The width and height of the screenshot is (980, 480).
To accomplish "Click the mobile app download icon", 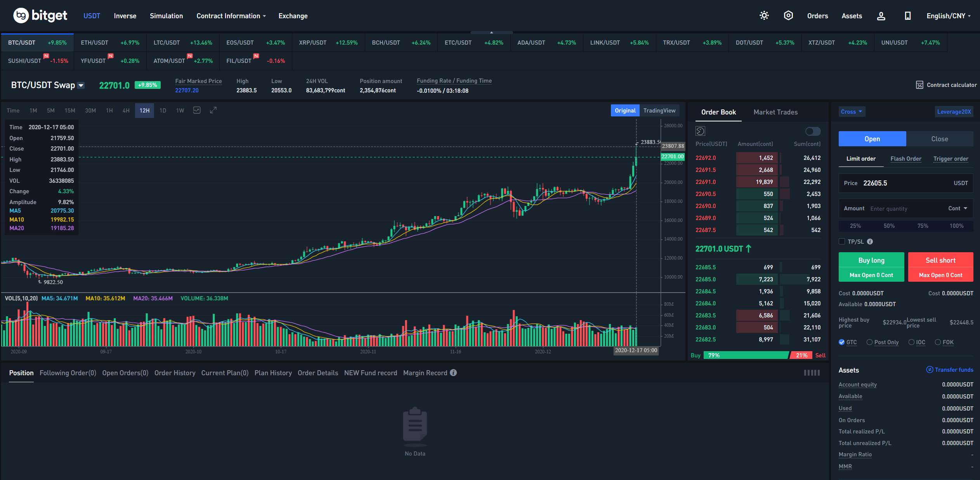I will pos(907,16).
